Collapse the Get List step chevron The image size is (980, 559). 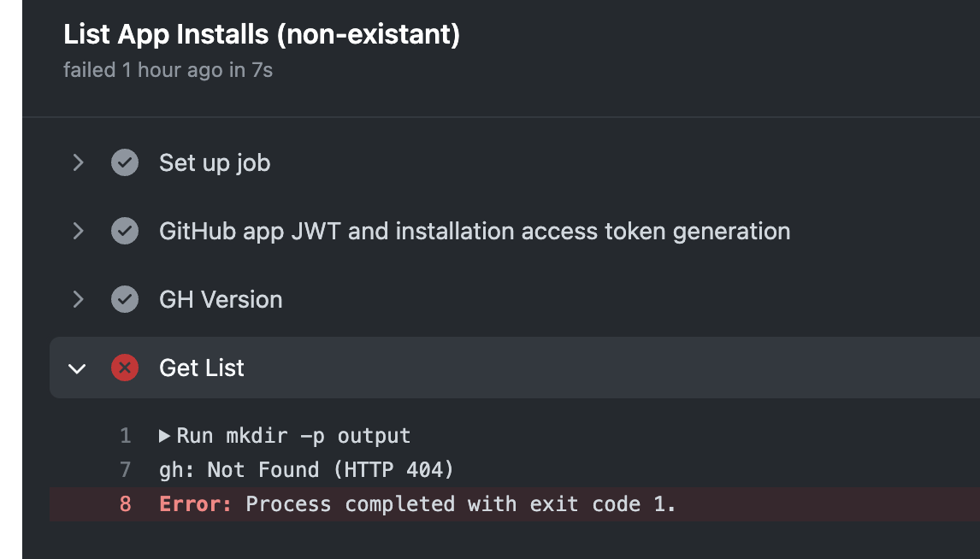click(x=78, y=368)
